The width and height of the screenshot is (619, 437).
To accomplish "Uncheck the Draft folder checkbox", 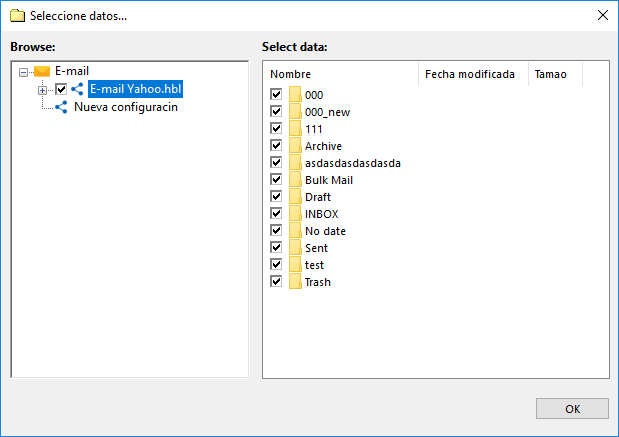I will click(276, 197).
